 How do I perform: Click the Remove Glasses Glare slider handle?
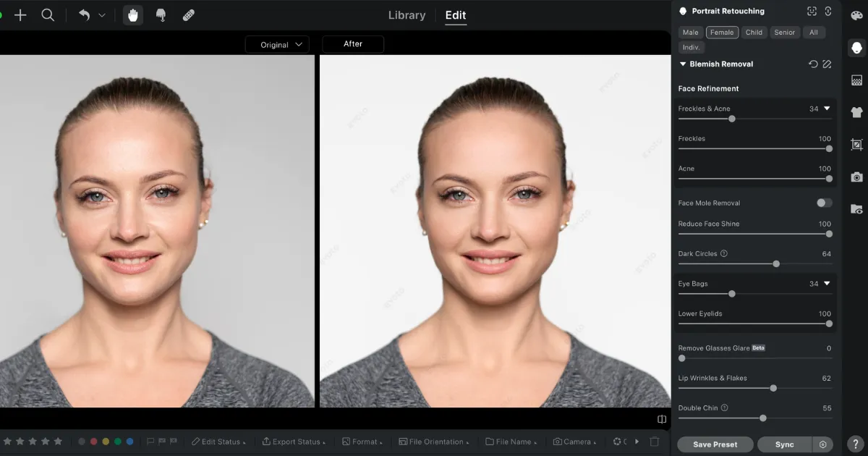pos(682,358)
